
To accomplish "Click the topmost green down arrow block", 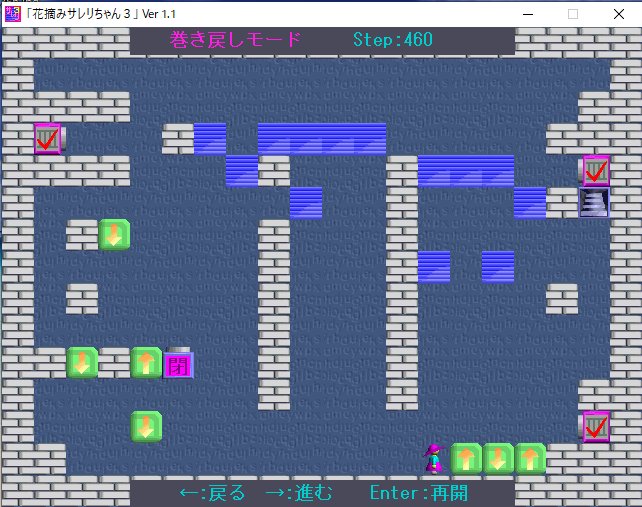I will (114, 234).
